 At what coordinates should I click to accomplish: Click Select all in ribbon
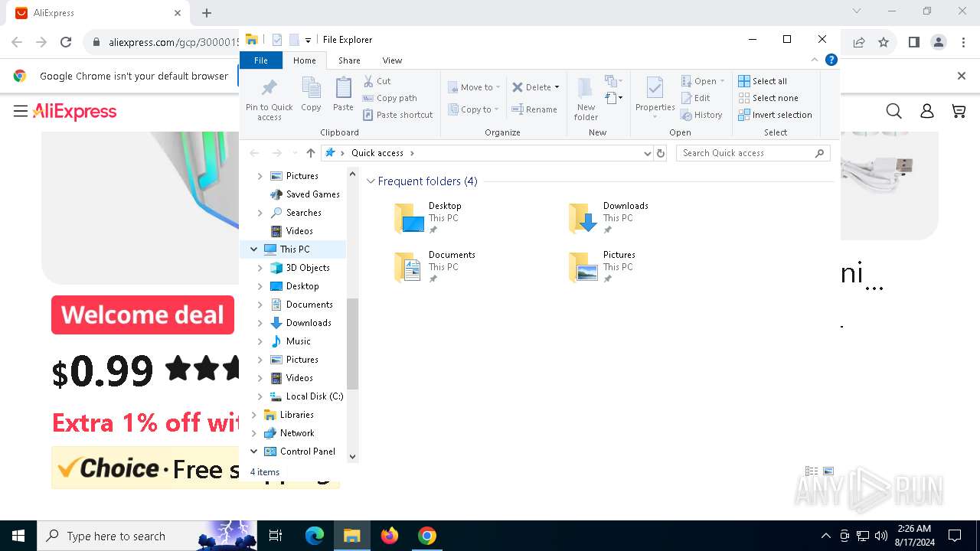763,81
